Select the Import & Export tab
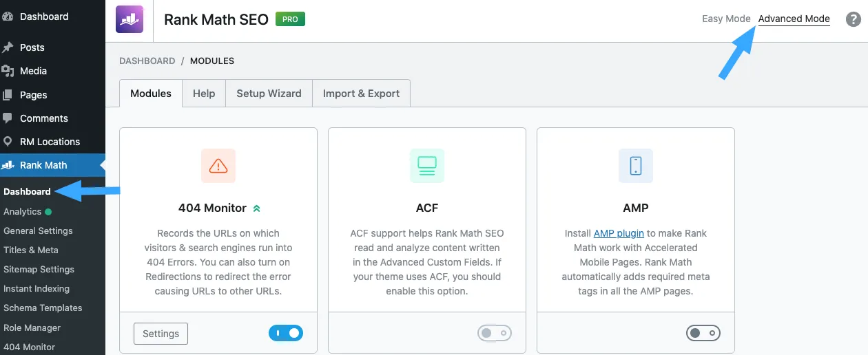Screen dimensions: 868x355 (x=361, y=94)
